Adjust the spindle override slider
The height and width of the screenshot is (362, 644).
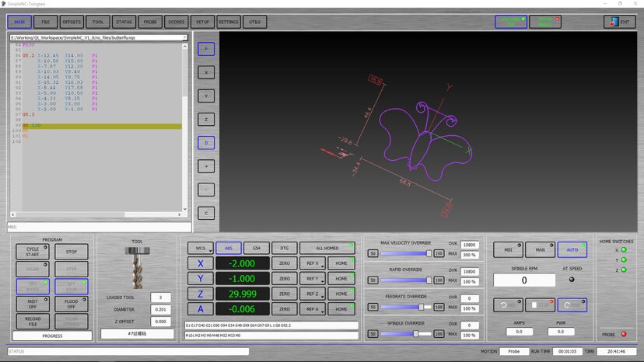pyautogui.click(x=406, y=334)
